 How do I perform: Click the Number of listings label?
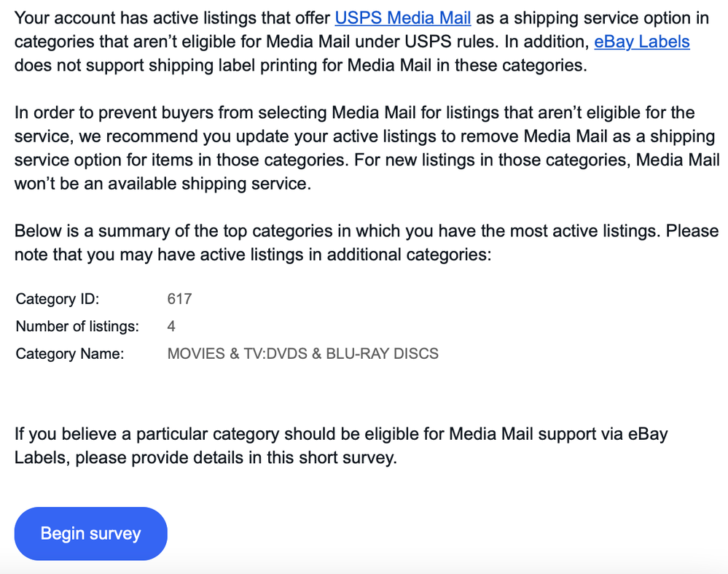point(77,326)
